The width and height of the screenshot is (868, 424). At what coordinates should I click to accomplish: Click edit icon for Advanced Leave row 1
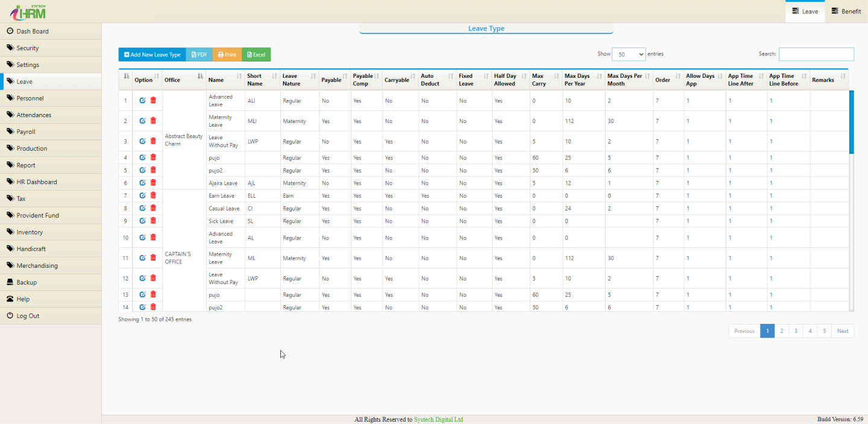coord(142,100)
